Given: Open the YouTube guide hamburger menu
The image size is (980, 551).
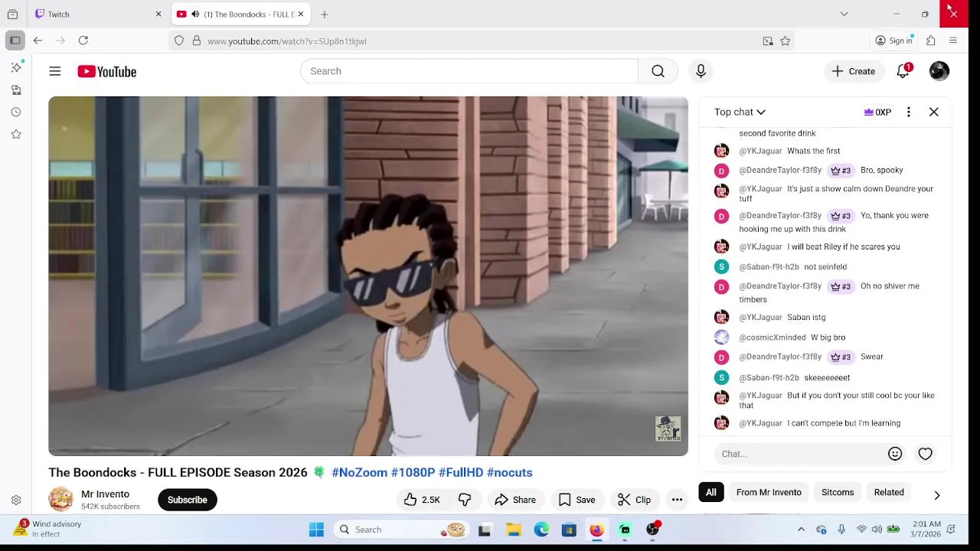Looking at the screenshot, I should pyautogui.click(x=55, y=71).
